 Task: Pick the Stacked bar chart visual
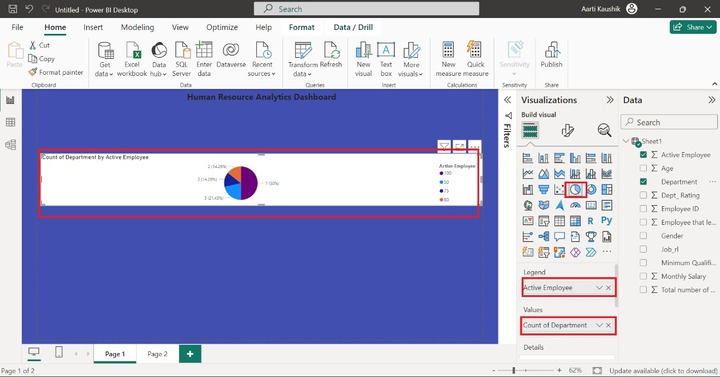pos(528,158)
